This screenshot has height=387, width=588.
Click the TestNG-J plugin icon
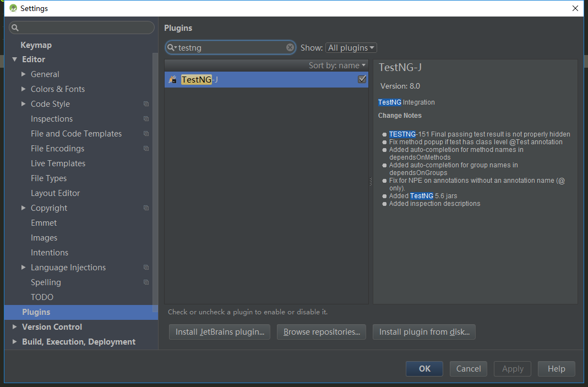point(172,79)
